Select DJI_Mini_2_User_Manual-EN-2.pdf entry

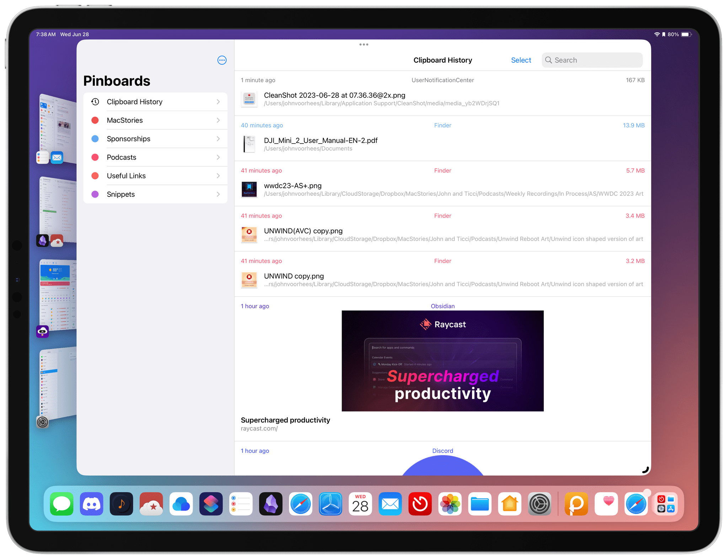click(x=443, y=138)
